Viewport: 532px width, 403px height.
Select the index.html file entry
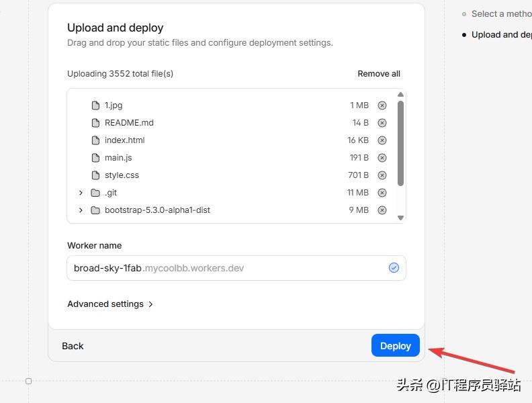[x=124, y=140]
